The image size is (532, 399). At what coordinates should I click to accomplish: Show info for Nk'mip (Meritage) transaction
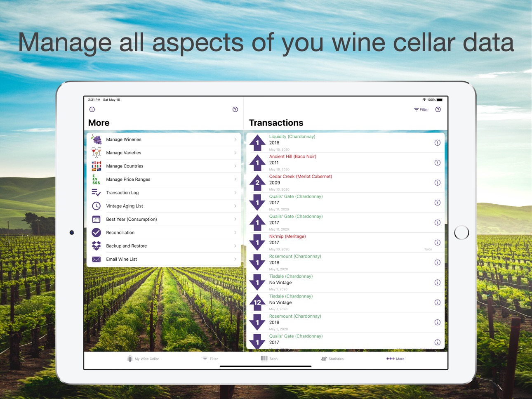(x=438, y=243)
